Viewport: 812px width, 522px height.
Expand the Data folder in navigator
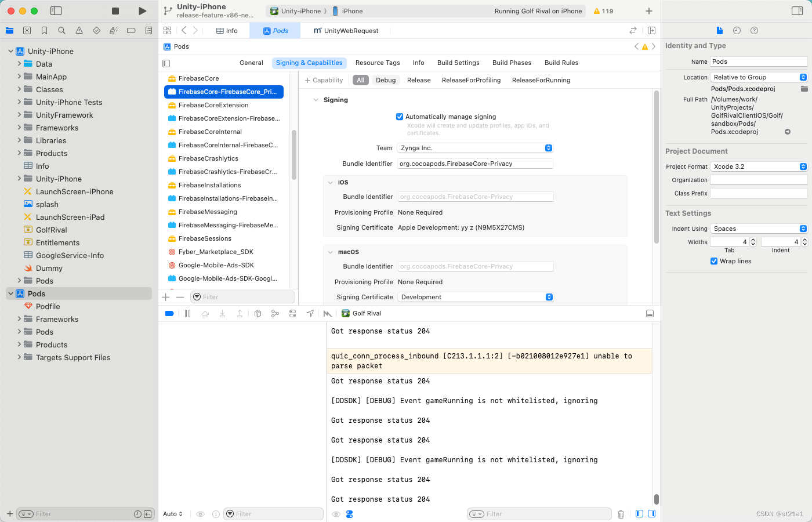[x=19, y=64]
